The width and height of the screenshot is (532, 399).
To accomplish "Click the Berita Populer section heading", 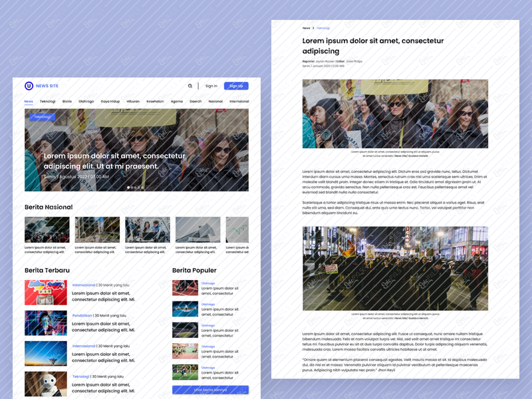I will [x=194, y=271].
